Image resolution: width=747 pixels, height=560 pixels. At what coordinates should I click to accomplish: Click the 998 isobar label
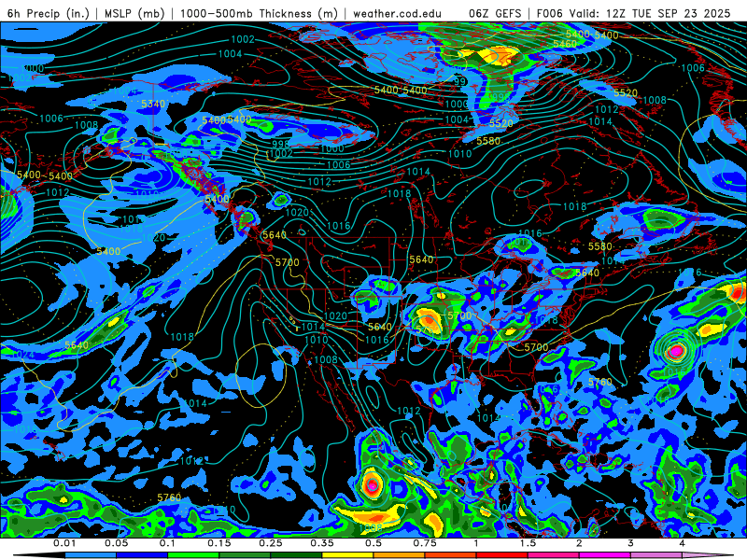click(x=281, y=145)
